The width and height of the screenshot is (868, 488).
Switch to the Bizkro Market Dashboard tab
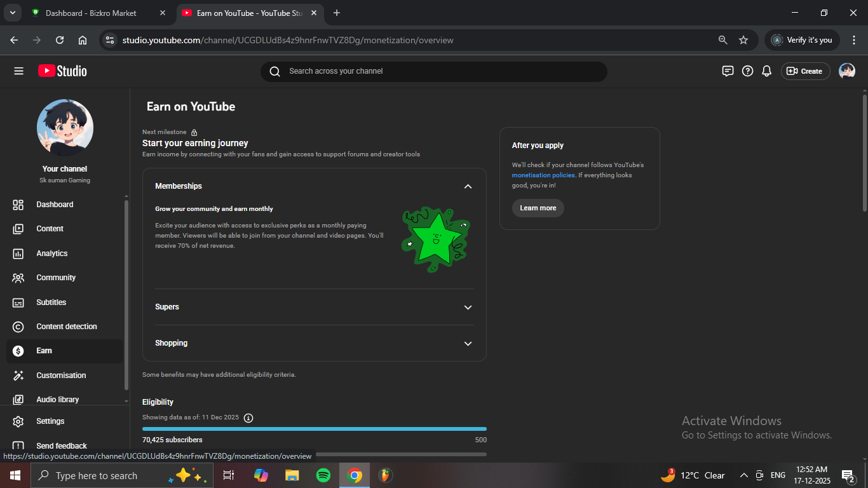coord(91,13)
